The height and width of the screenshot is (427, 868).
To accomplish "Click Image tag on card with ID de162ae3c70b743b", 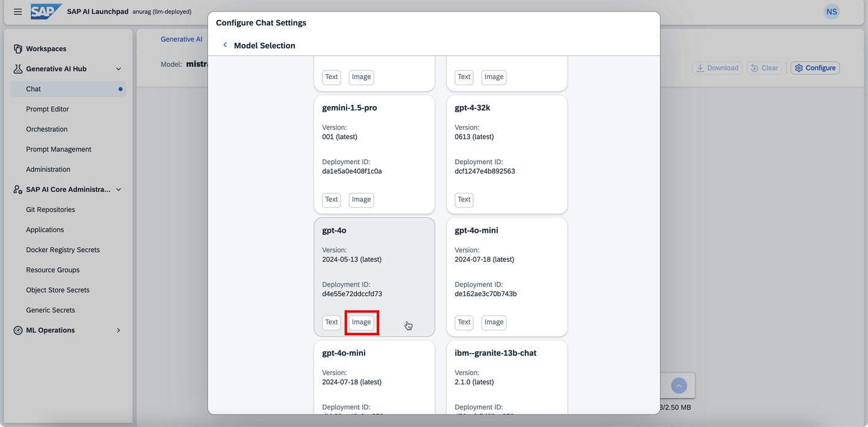I will [494, 322].
